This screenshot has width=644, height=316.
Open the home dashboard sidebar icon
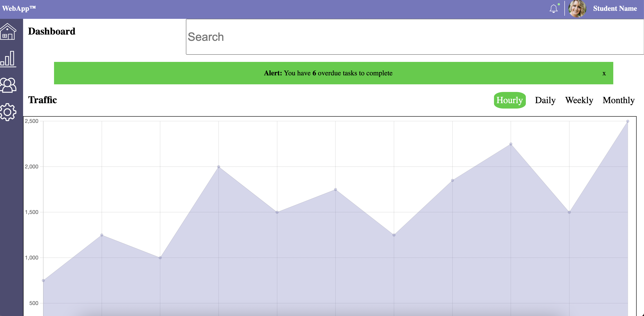tap(8, 31)
